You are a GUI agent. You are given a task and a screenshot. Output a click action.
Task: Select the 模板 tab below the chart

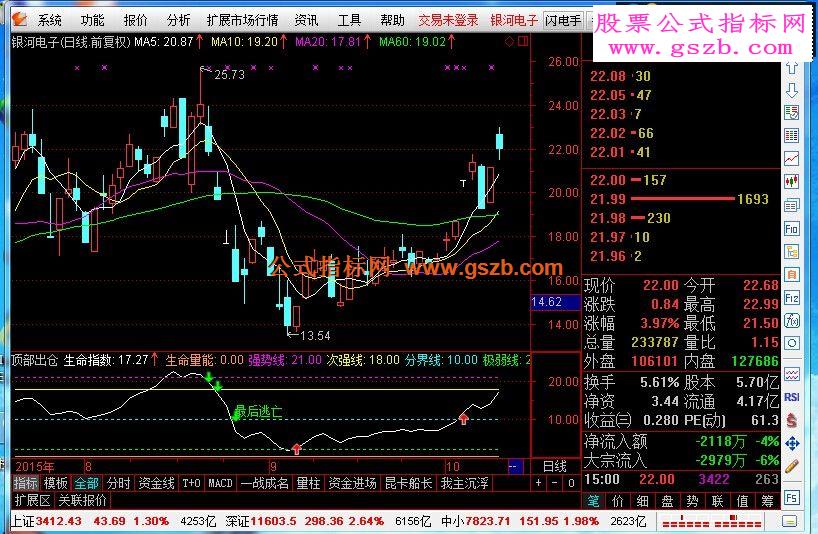point(56,483)
